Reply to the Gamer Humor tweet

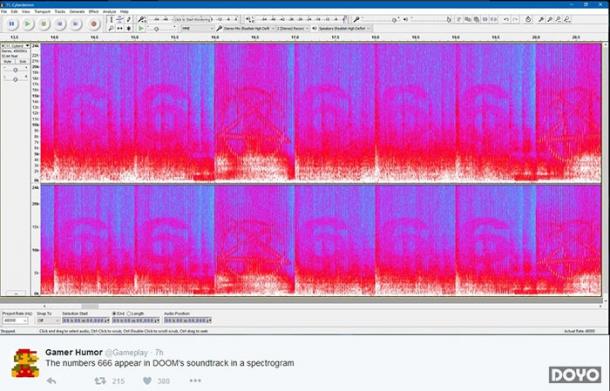(51, 380)
